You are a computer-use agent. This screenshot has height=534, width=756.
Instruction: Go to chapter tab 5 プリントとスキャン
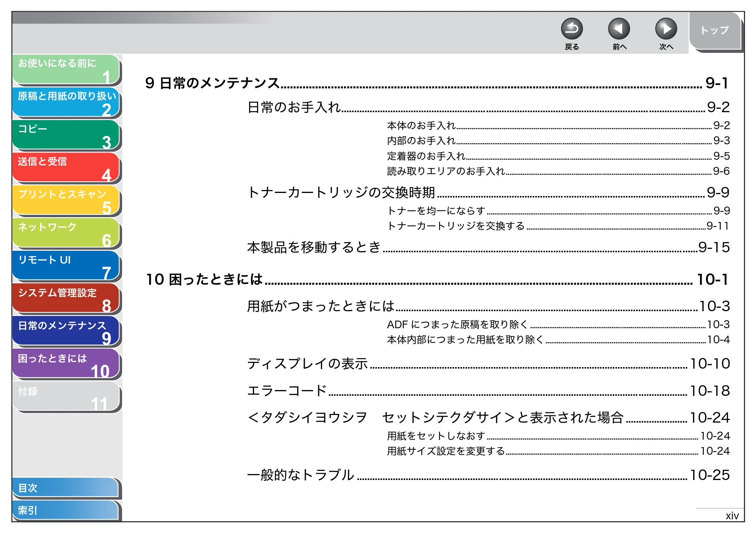(66, 201)
